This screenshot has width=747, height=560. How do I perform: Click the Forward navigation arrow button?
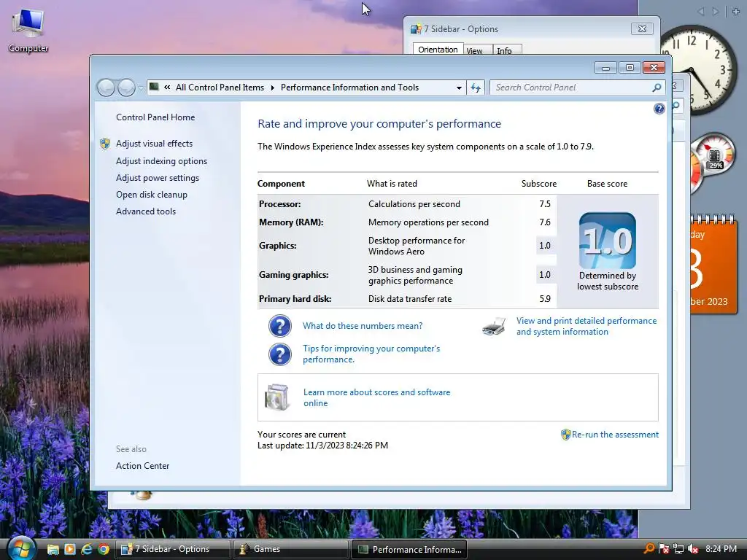[x=126, y=87]
